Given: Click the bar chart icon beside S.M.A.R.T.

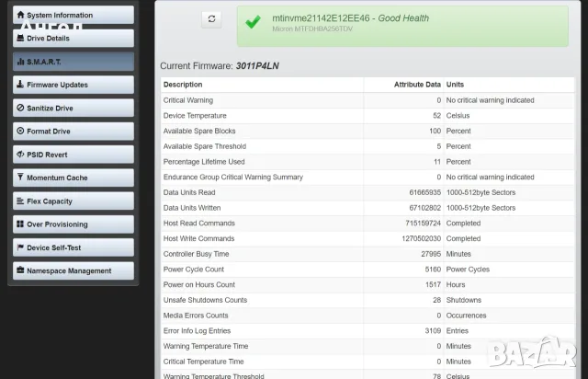Looking at the screenshot, I should (20, 62).
